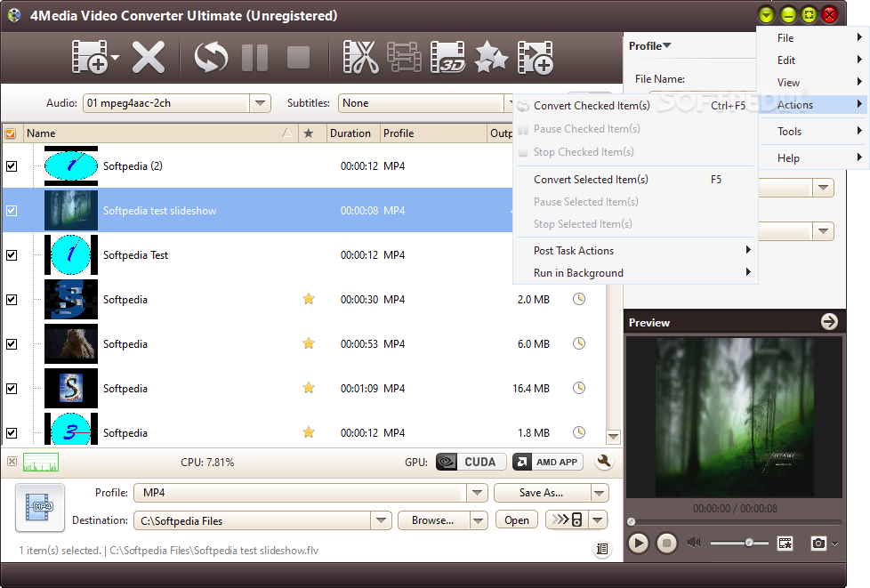Click the MP4 profile icon

click(x=40, y=507)
